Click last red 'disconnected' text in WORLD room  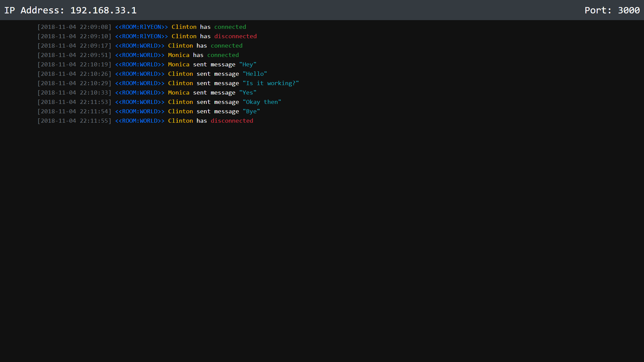tap(231, 121)
